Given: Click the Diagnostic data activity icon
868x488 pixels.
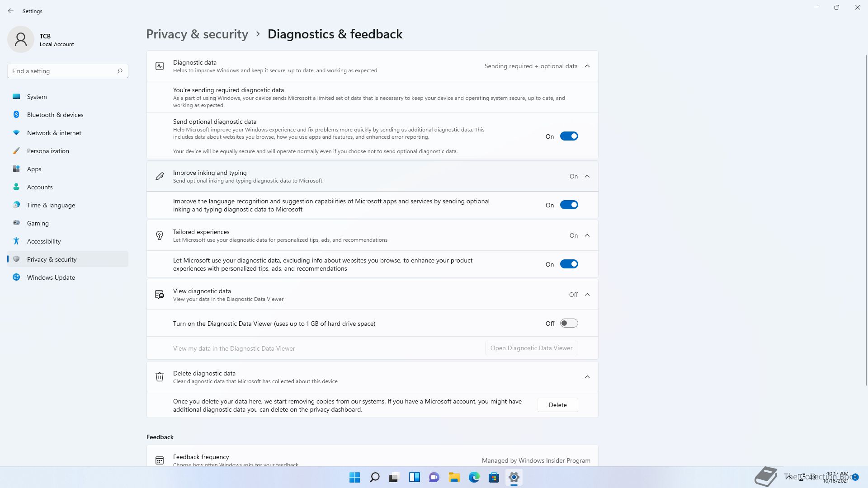Looking at the screenshot, I should (x=160, y=66).
